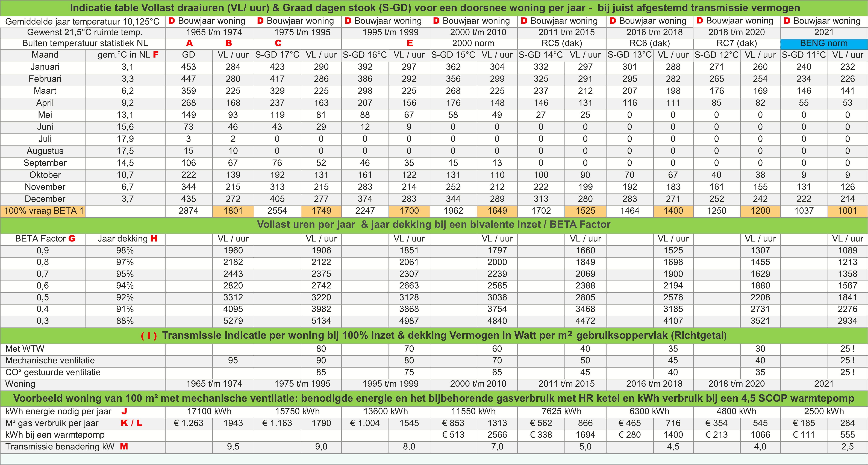Select the '2934' value in the 0,3 row

pos(848,321)
